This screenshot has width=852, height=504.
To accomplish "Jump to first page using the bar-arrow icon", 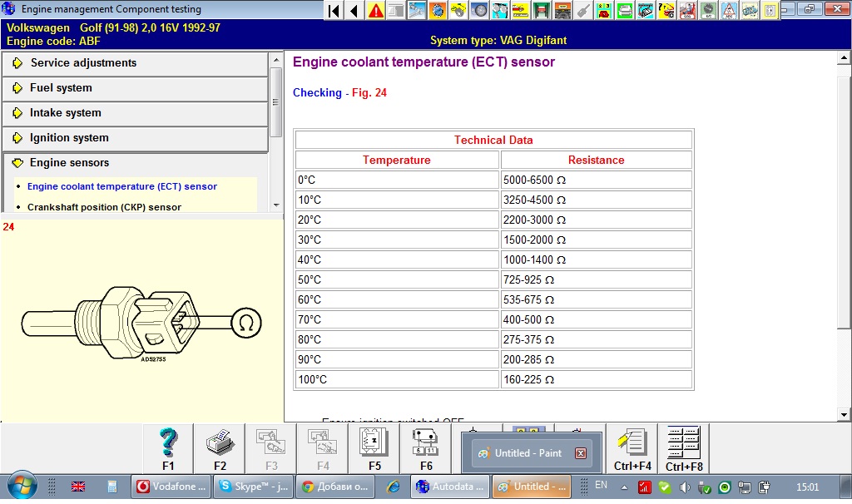I will pyautogui.click(x=334, y=11).
